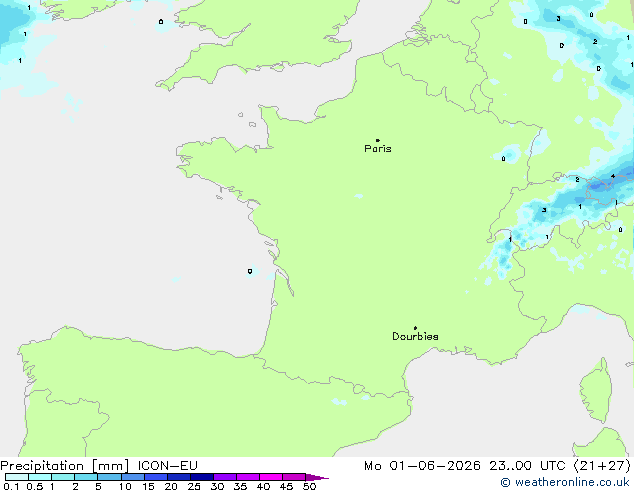
Task: Pick the 10 mm legend color swatch
Action: click(133, 477)
